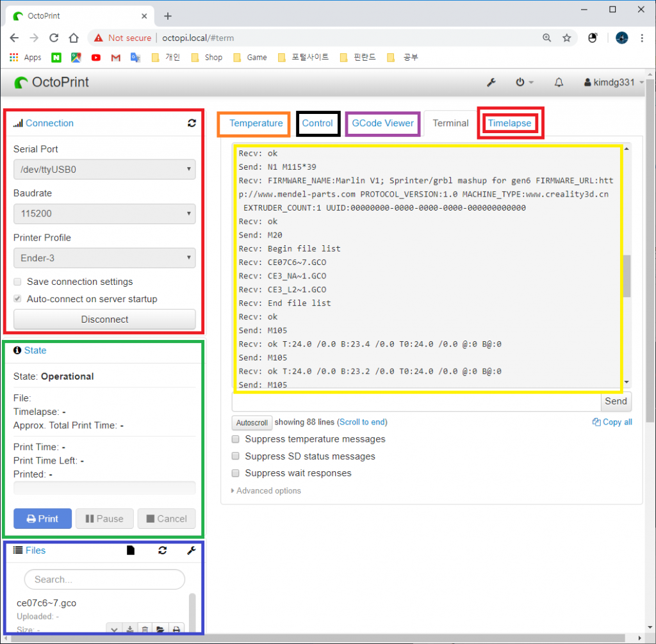Open a new browser tab
This screenshot has width=656, height=644.
point(168,16)
